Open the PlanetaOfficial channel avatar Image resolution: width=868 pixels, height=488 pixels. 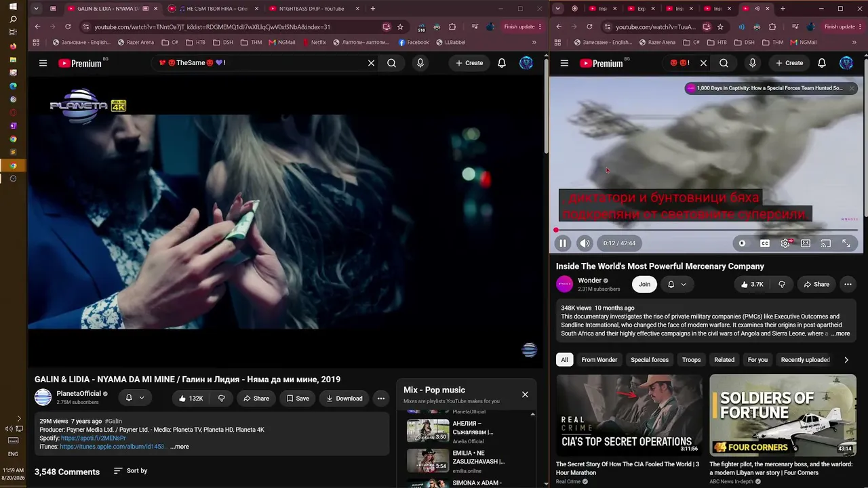coord(43,398)
